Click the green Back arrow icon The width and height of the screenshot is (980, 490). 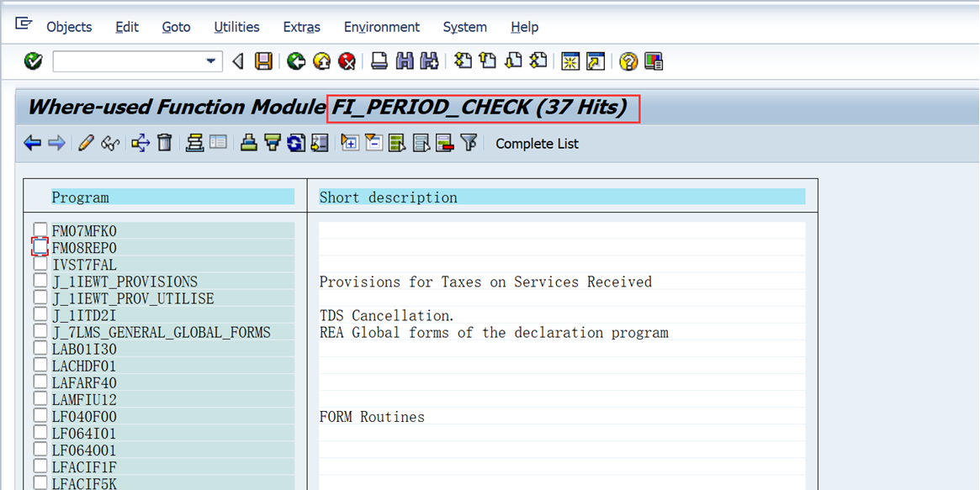click(296, 61)
